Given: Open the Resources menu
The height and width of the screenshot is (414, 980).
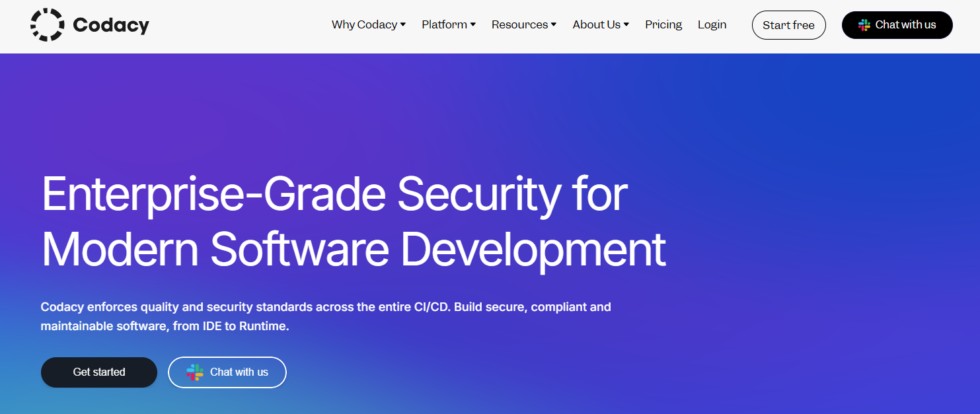Looking at the screenshot, I should coord(524,24).
